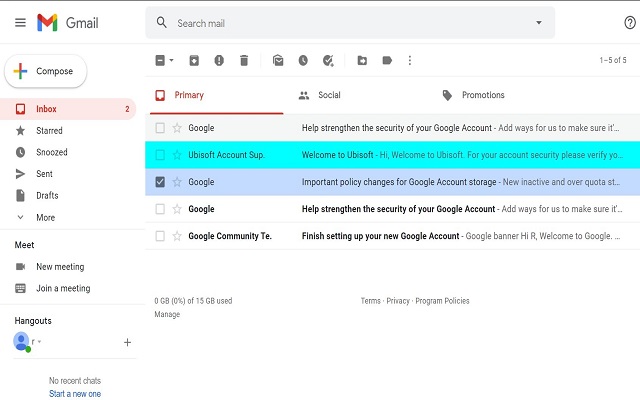Click Join a meeting
The width and height of the screenshot is (640, 400).
tap(63, 288)
